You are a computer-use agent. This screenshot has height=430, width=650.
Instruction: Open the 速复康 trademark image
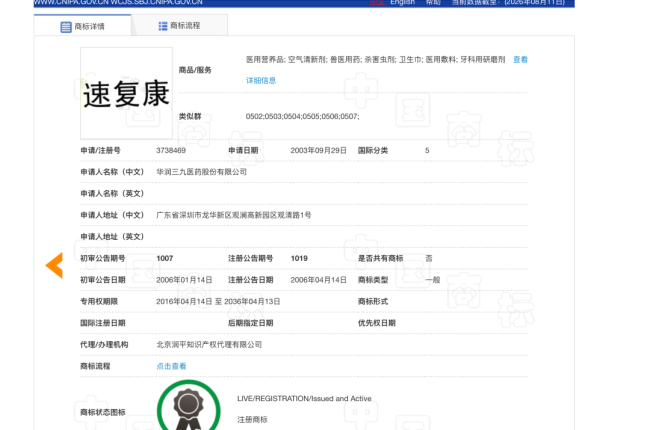[126, 93]
